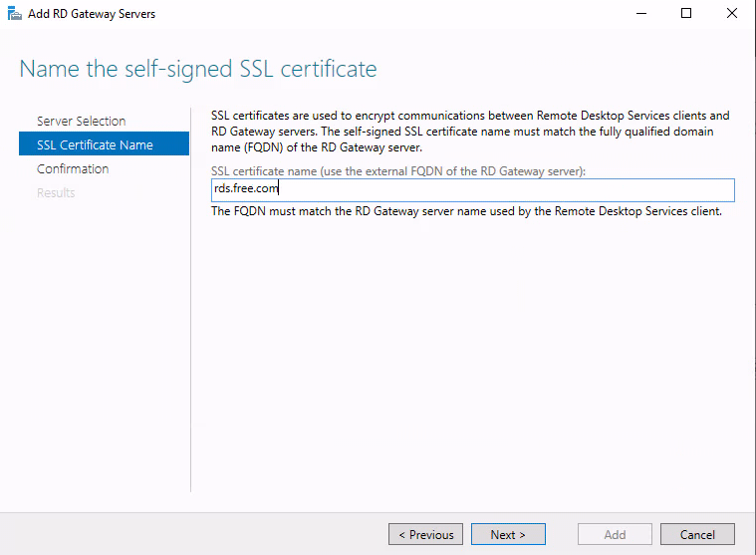Click the Add RD Gateway Servers window icon
The width and height of the screenshot is (756, 555).
[15, 14]
